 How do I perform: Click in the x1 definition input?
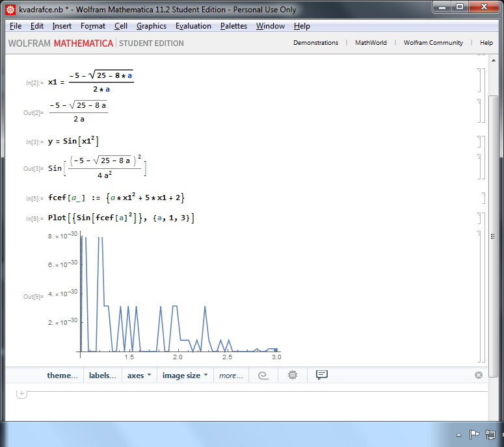point(90,82)
